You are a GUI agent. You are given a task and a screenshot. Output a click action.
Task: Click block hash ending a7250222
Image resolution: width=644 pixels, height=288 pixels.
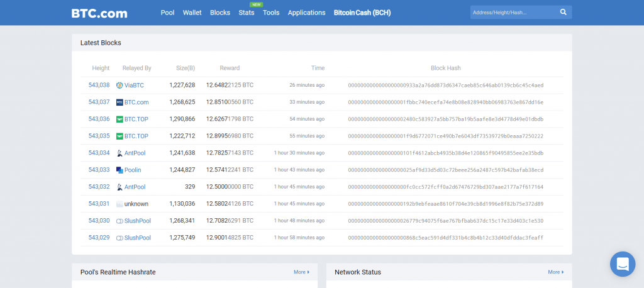[446, 136]
